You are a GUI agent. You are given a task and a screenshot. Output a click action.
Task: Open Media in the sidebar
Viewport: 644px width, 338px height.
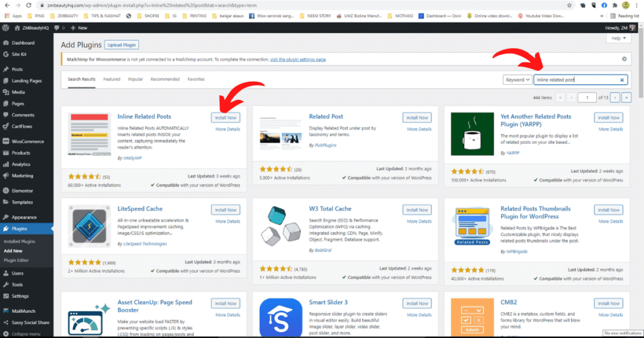click(x=18, y=92)
